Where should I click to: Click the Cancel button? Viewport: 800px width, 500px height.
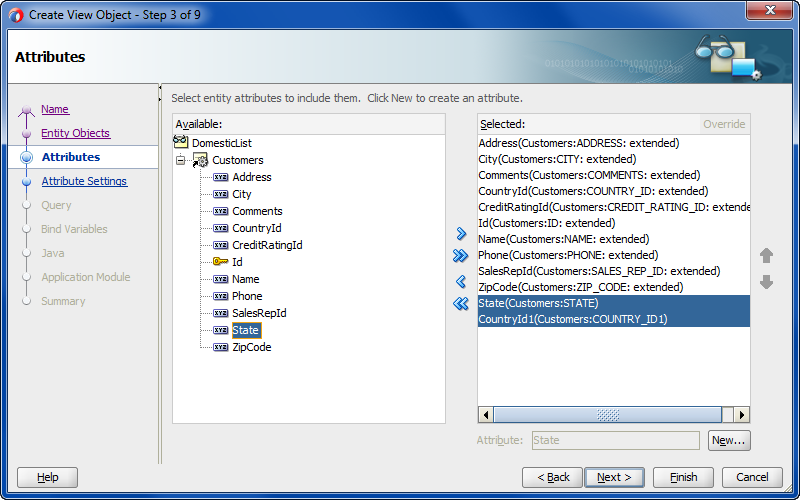(752, 478)
